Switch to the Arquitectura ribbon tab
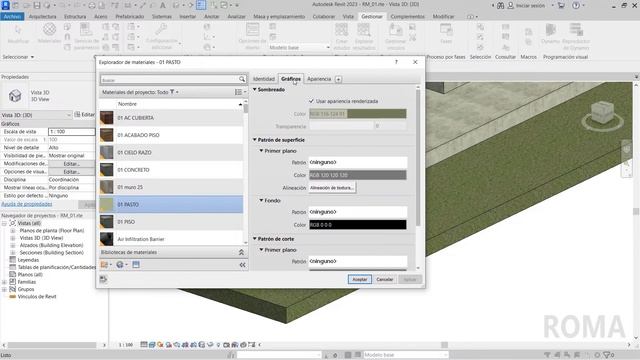The width and height of the screenshot is (640, 360). point(42,16)
